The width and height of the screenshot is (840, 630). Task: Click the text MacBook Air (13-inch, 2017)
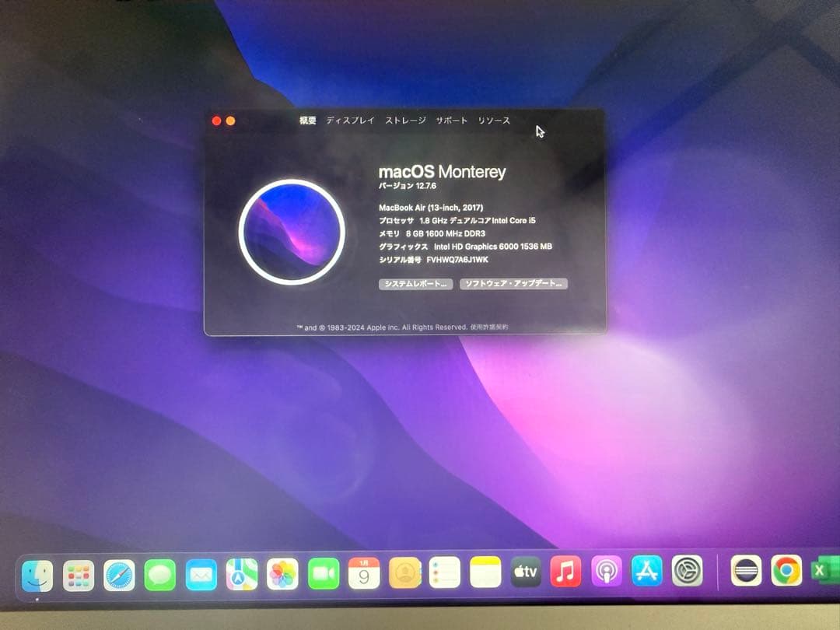tap(431, 208)
